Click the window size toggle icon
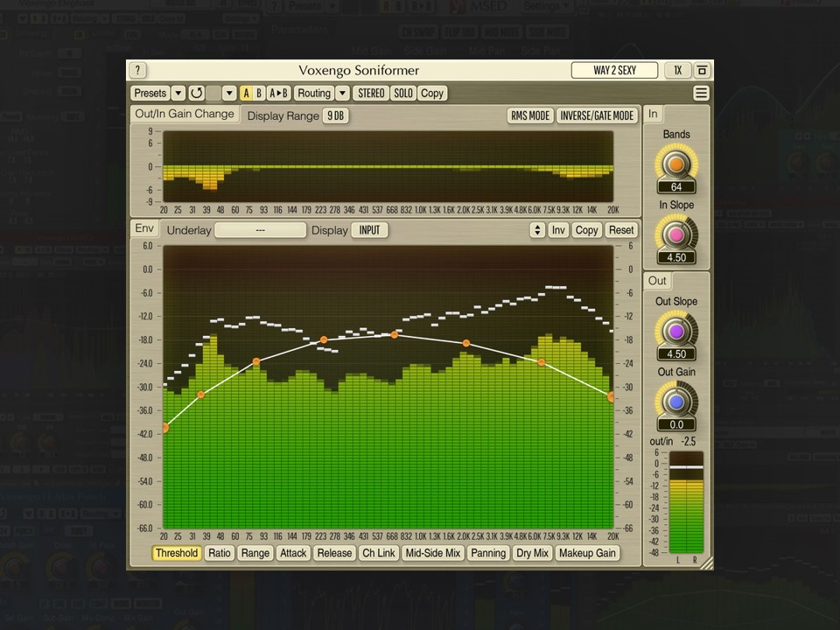 click(x=701, y=70)
